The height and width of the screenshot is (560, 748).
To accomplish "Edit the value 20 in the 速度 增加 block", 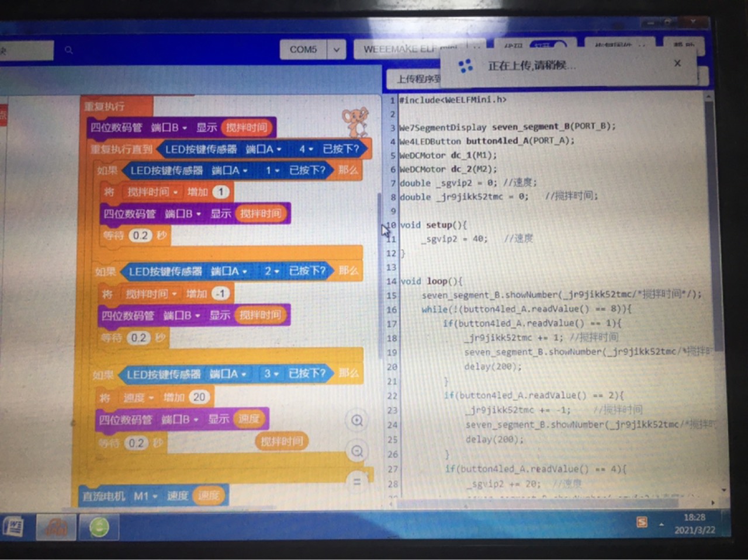I will pos(199,397).
